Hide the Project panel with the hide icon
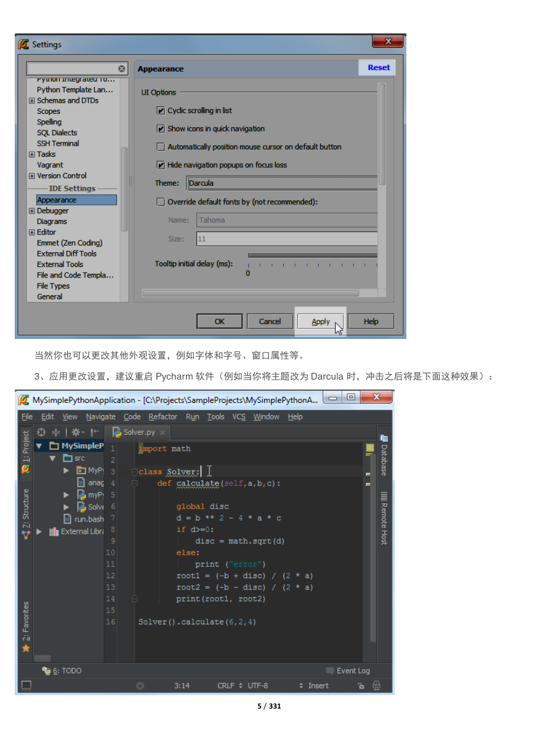 pyautogui.click(x=94, y=432)
